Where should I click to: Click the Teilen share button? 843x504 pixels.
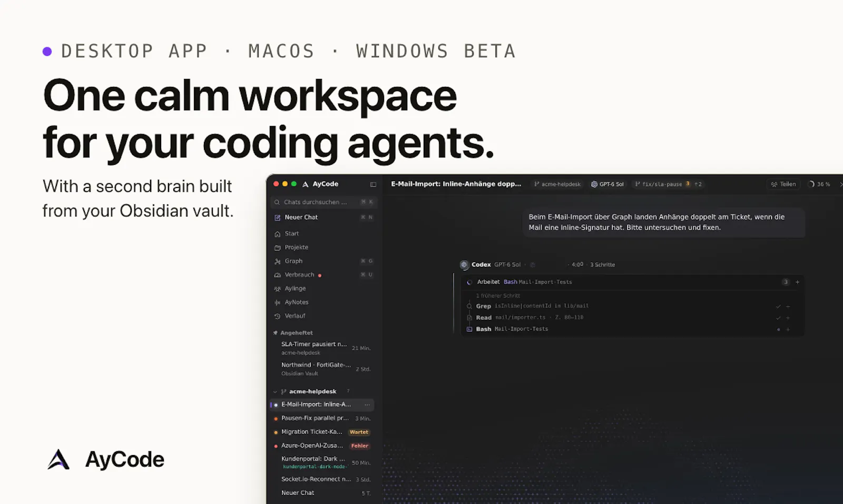click(783, 184)
